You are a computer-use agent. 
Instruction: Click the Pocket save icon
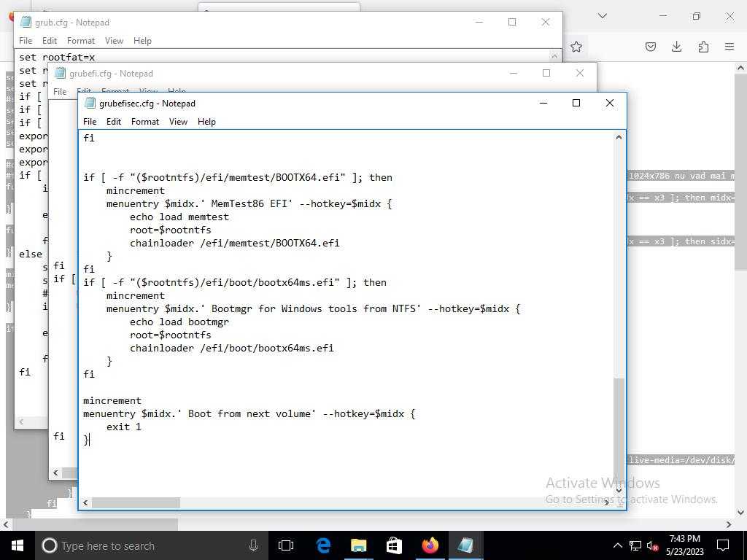click(650, 47)
